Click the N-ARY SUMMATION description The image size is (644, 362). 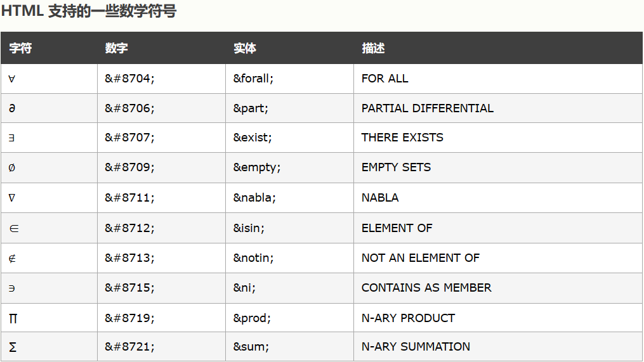pos(416,347)
